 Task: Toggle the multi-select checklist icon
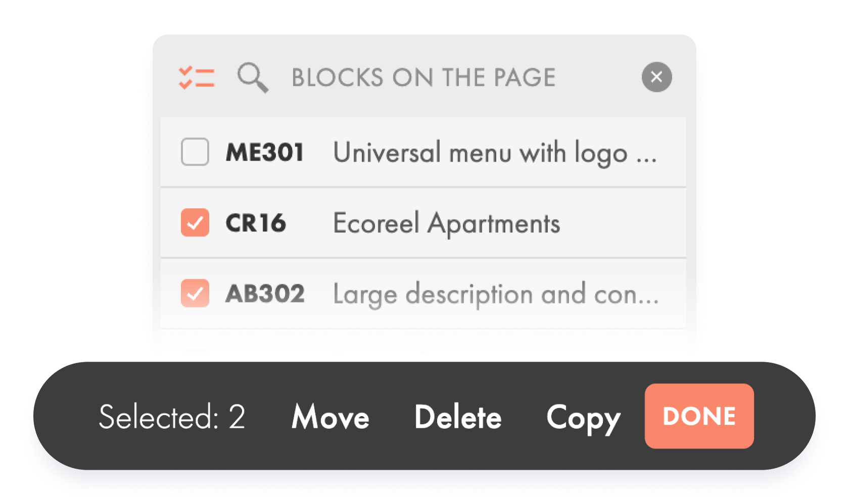point(197,78)
